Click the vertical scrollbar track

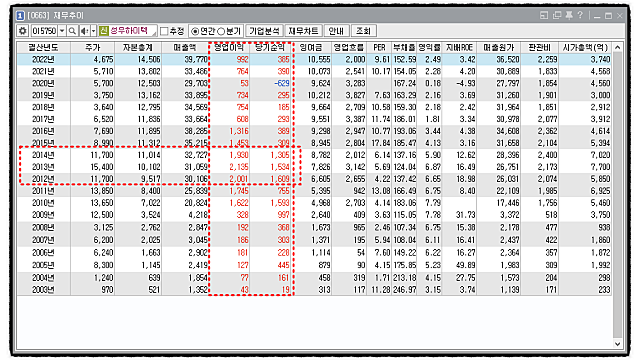[x=618, y=196]
